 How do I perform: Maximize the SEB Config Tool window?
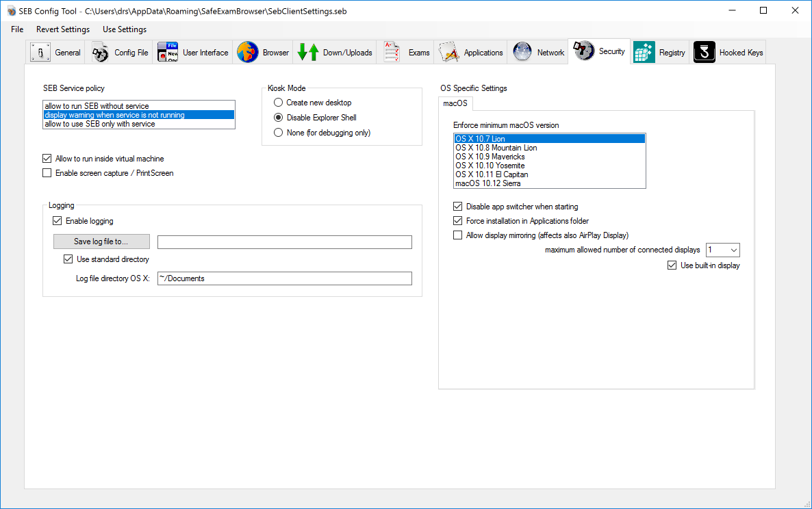coord(763,10)
